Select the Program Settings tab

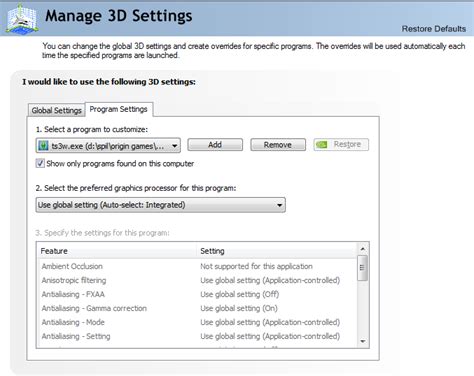point(119,109)
